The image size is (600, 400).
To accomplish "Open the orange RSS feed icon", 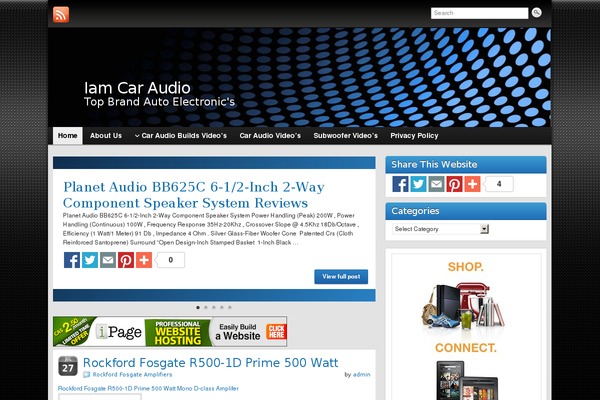I will pyautogui.click(x=61, y=15).
